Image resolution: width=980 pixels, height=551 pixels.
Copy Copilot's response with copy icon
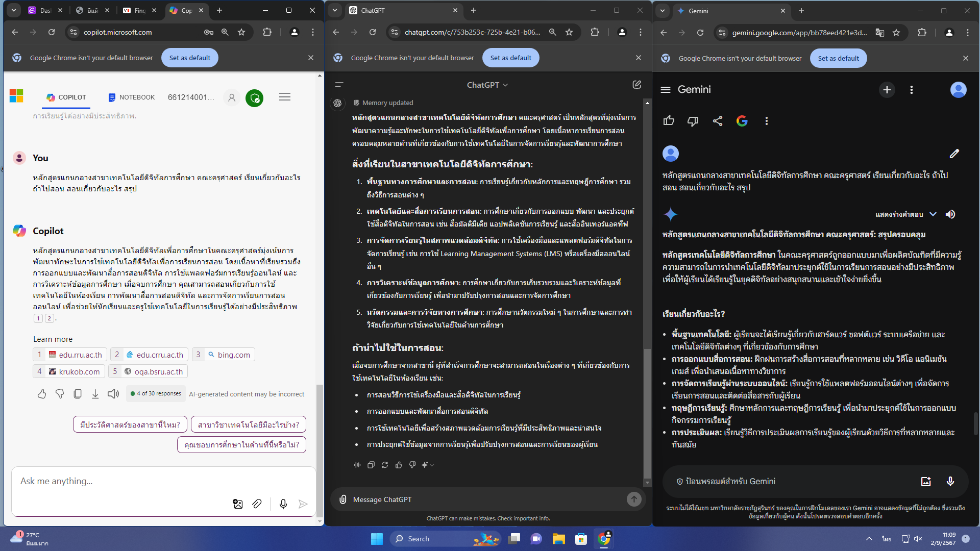coord(78,394)
